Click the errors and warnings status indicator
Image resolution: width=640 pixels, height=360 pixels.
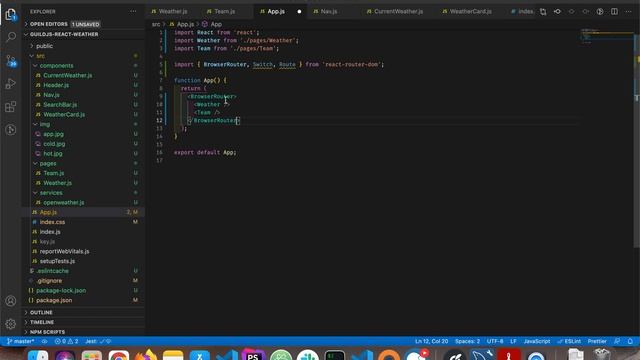pos(66,341)
